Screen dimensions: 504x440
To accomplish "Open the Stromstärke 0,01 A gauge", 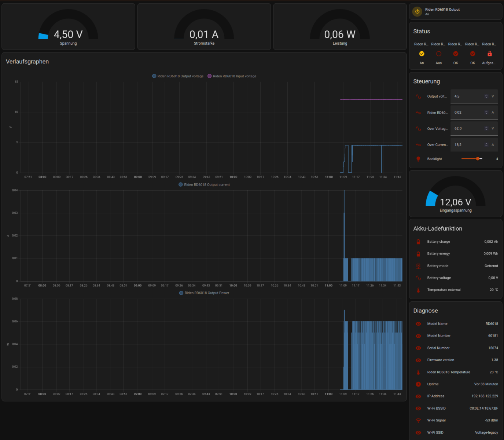I will pyautogui.click(x=204, y=27).
